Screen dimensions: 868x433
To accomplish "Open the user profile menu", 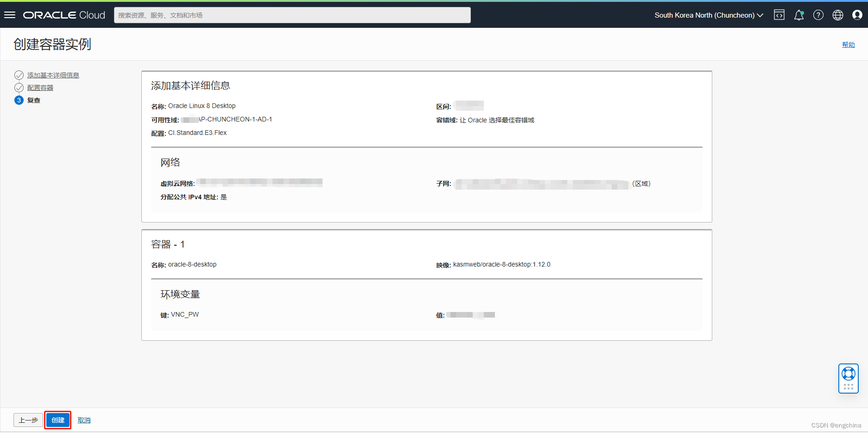I will click(857, 15).
